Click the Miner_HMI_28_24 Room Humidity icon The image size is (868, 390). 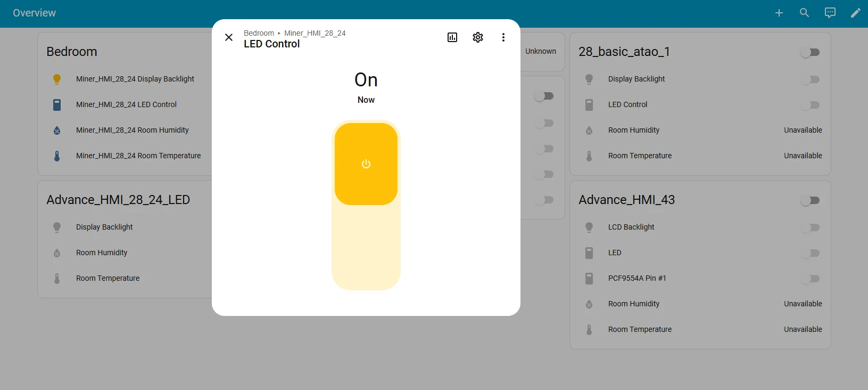click(57, 131)
